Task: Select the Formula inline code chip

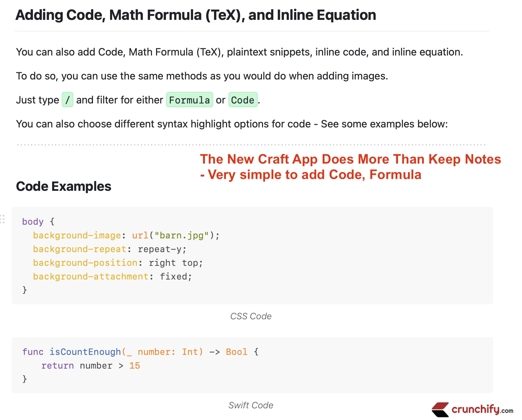Action: point(190,100)
